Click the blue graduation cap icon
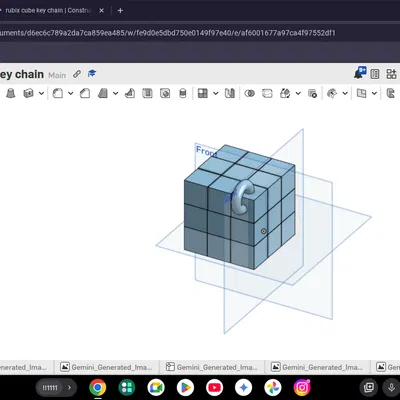The width and height of the screenshot is (400, 400). click(92, 73)
